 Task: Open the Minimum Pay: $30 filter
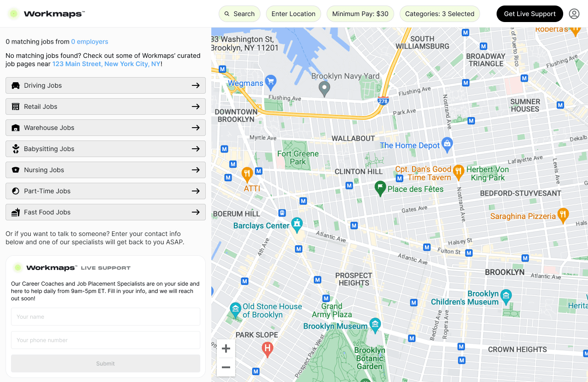coord(360,14)
